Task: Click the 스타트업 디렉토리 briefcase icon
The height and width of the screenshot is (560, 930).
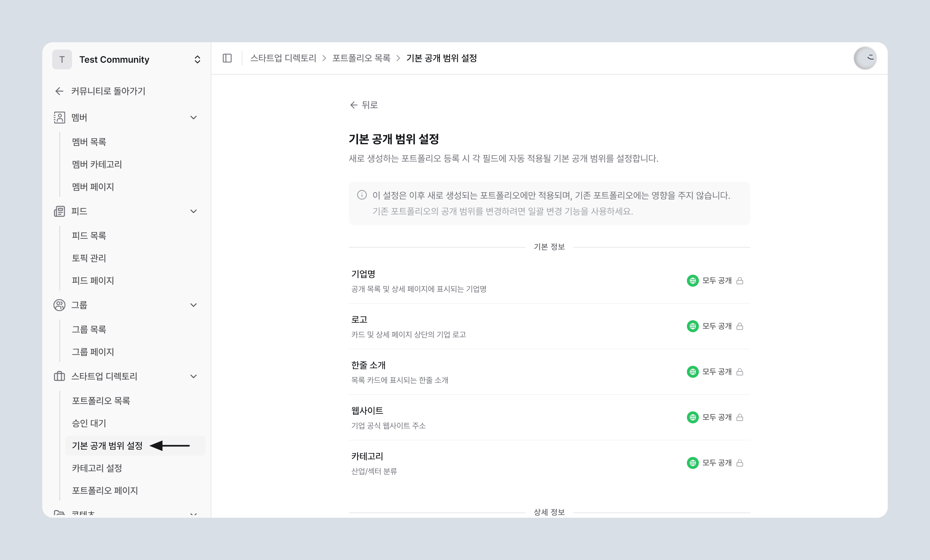Action: point(59,376)
